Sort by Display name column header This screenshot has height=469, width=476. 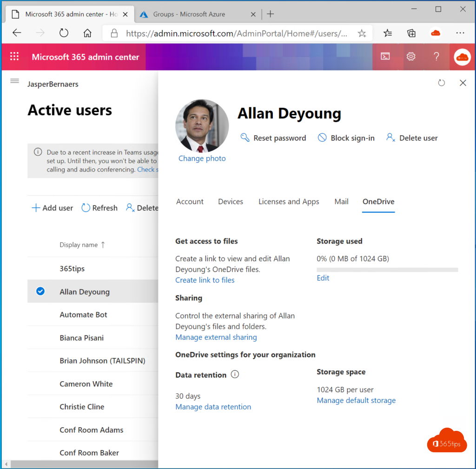tap(79, 245)
